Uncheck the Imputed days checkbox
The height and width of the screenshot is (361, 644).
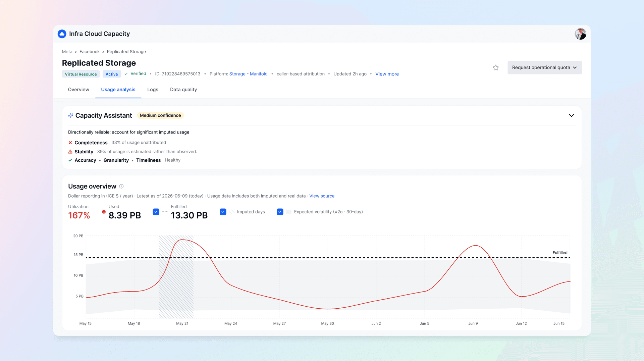pos(223,212)
